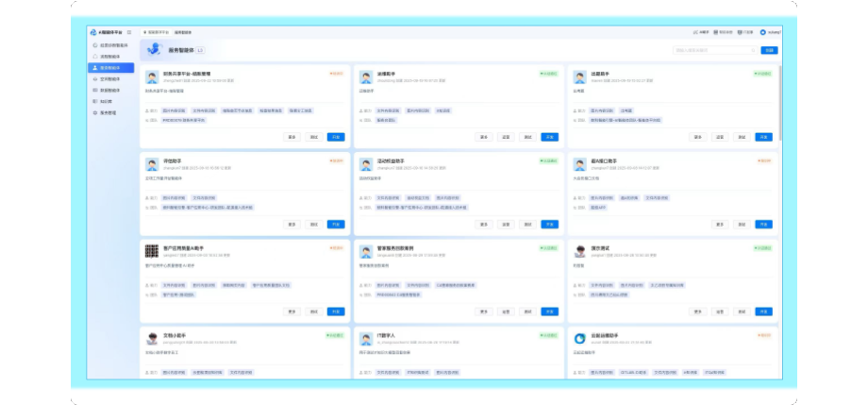Click the blue create button beside search box
Image resolution: width=868 pixels, height=405 pixels.
[x=770, y=50]
